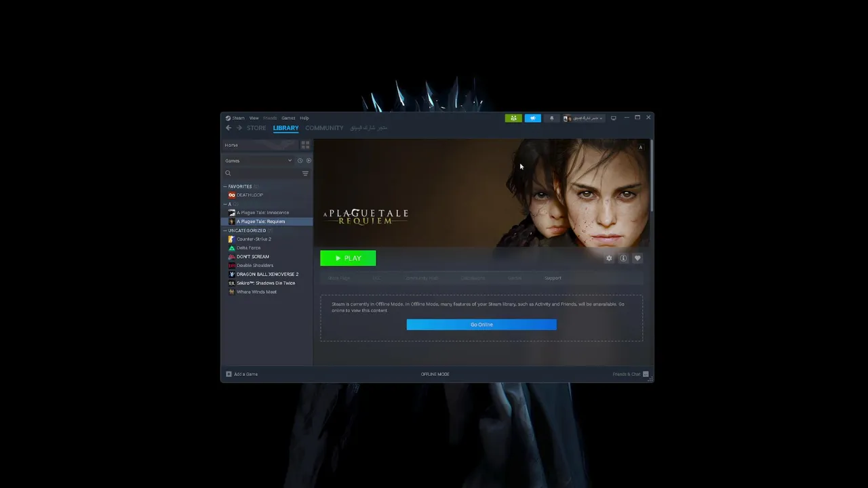Open the Support link
The width and height of the screenshot is (868, 488).
(553, 278)
